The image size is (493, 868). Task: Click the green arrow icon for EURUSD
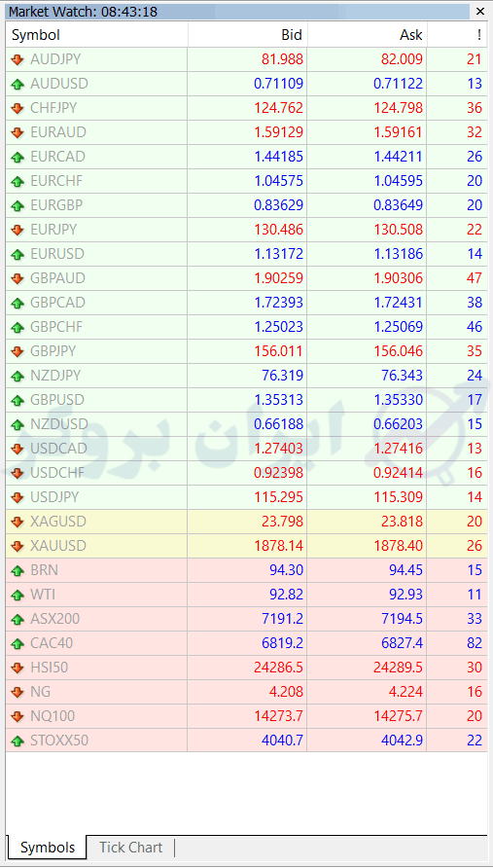pyautogui.click(x=18, y=254)
